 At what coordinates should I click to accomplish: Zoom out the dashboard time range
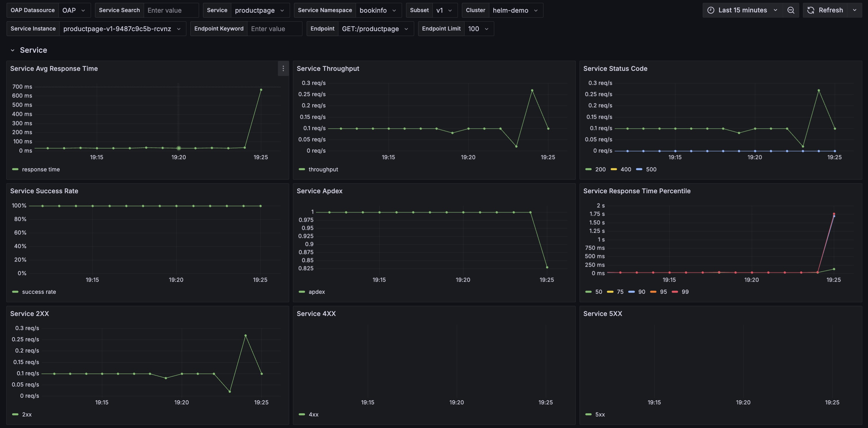click(x=791, y=10)
